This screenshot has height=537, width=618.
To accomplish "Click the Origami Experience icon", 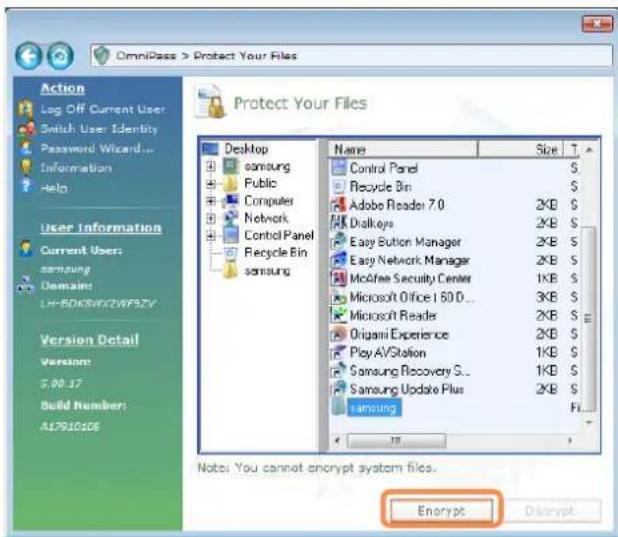I will pos(338,334).
